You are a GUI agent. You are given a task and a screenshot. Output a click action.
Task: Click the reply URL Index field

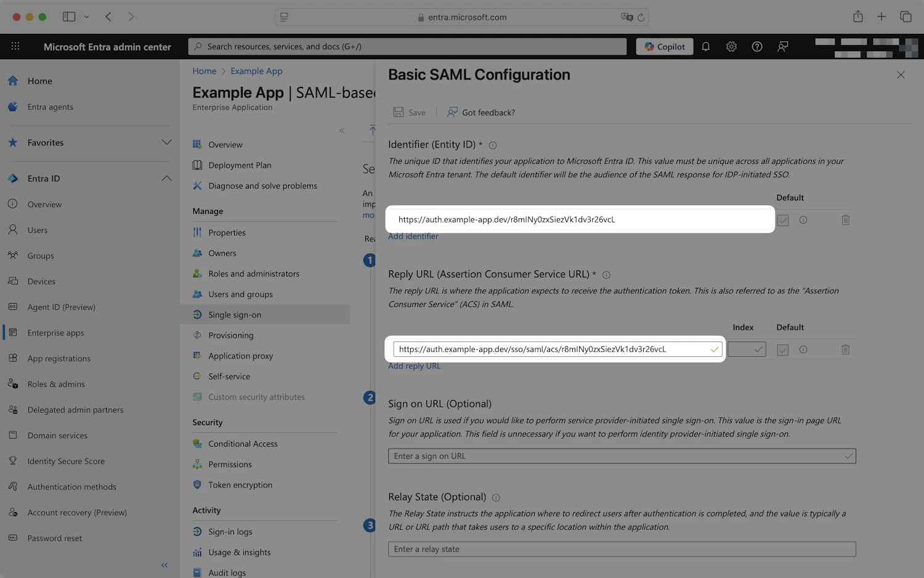(747, 349)
